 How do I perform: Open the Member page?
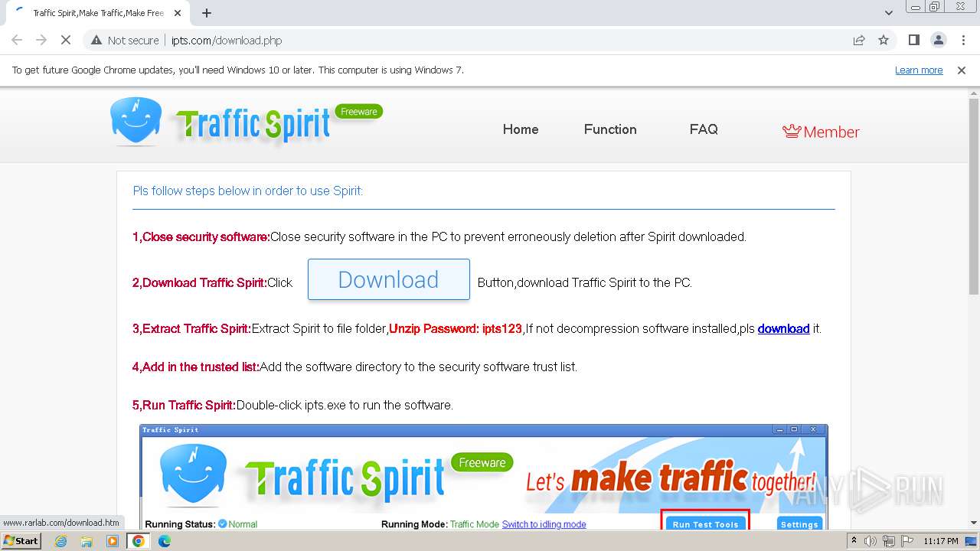821,132
